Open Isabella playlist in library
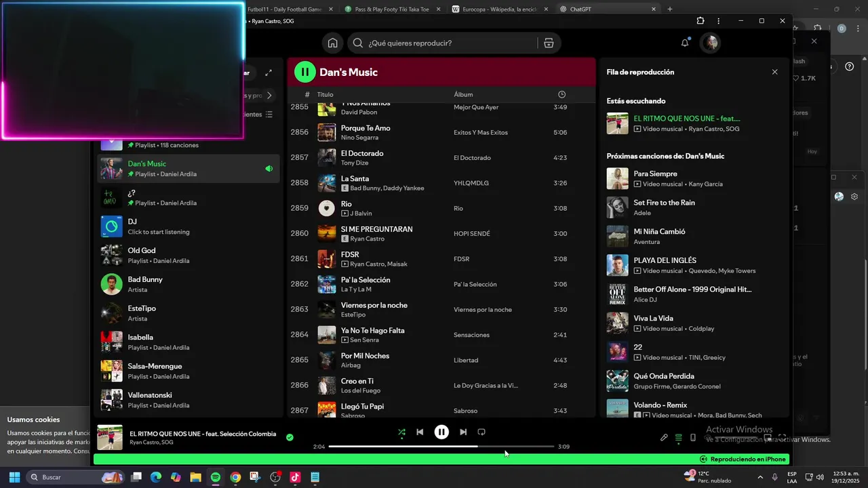868x488 pixels. click(x=189, y=342)
